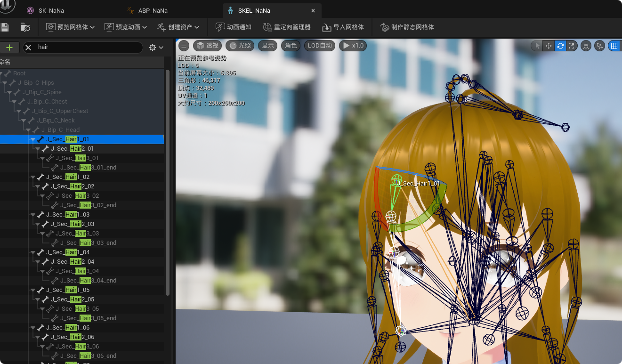Viewport: 622px width, 364px height.
Task: Collapse the J_Bip_C_Head bone
Action: 28,130
